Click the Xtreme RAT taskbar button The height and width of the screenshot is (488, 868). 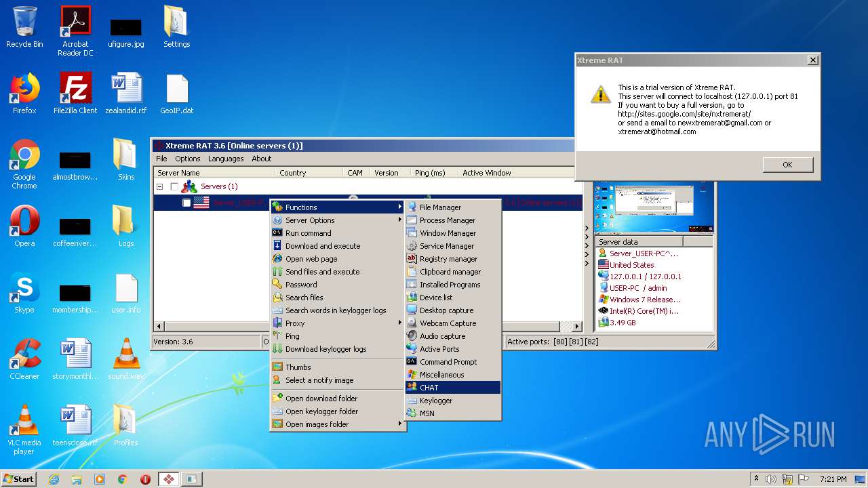click(x=168, y=479)
